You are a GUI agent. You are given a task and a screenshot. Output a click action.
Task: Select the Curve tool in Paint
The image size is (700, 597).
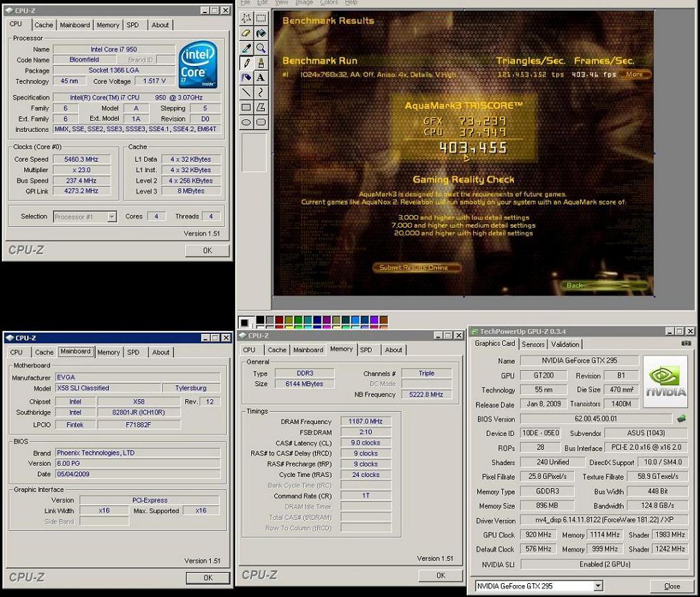(x=261, y=92)
